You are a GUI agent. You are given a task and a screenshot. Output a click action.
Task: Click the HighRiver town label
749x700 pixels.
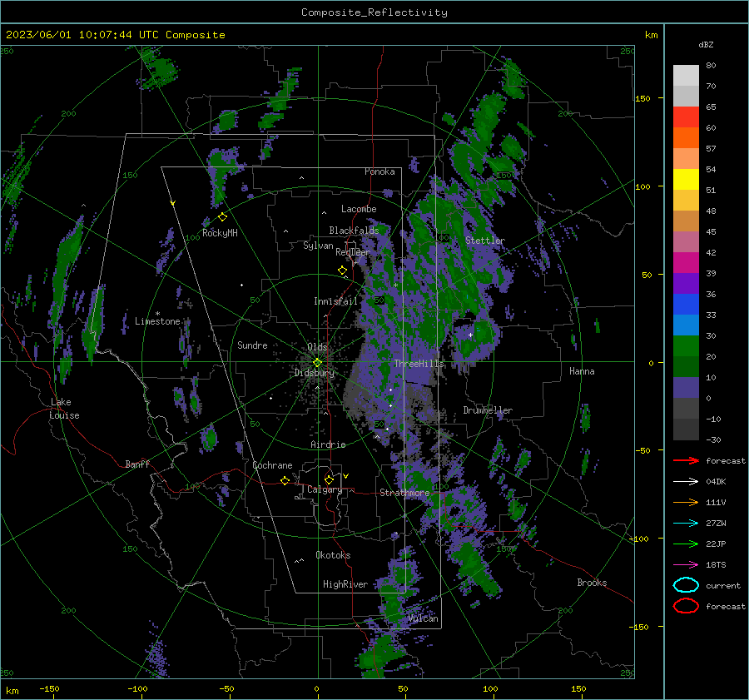click(345, 584)
